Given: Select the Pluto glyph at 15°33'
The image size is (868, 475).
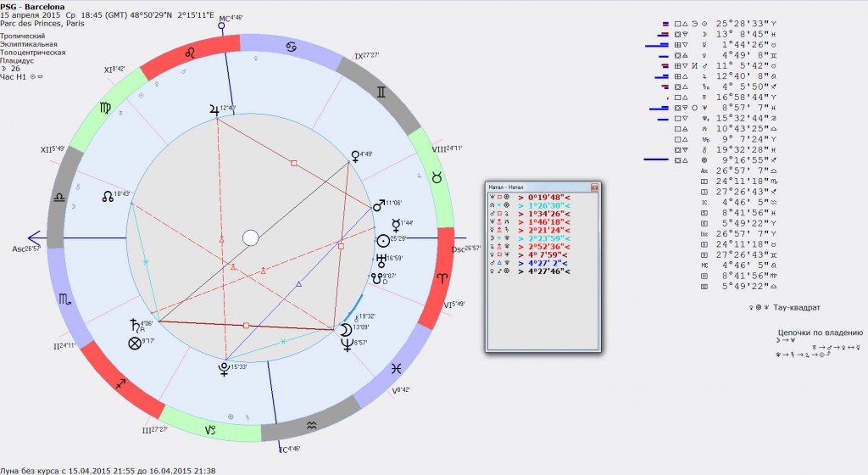Looking at the screenshot, I should tap(224, 369).
